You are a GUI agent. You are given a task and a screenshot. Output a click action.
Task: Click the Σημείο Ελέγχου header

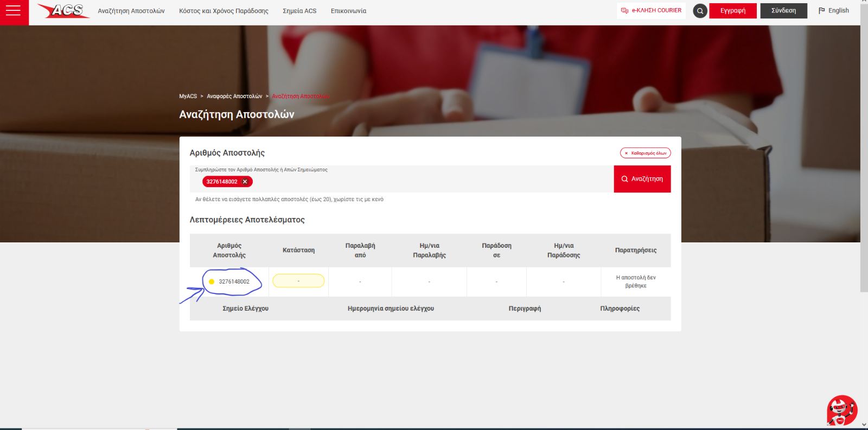pyautogui.click(x=245, y=309)
